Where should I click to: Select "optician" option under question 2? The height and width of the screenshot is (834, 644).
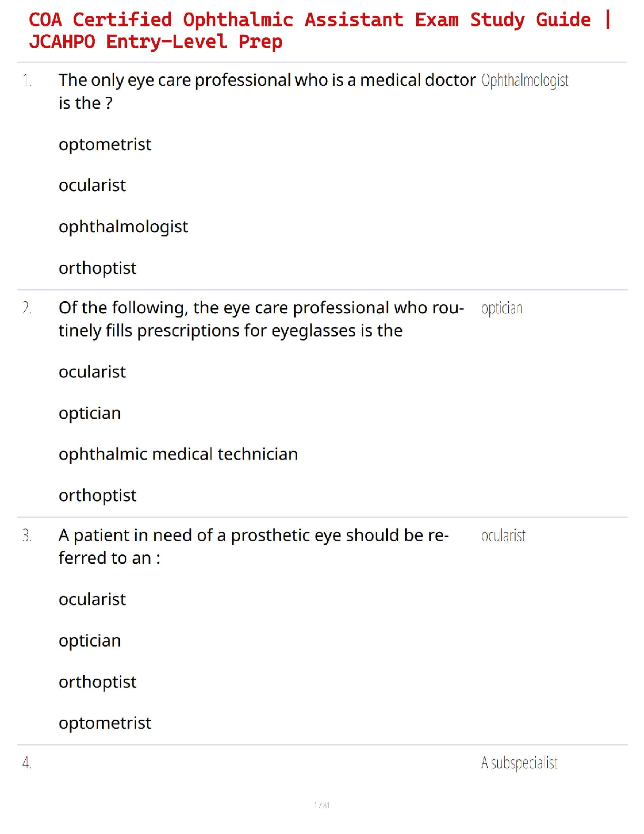(x=89, y=413)
